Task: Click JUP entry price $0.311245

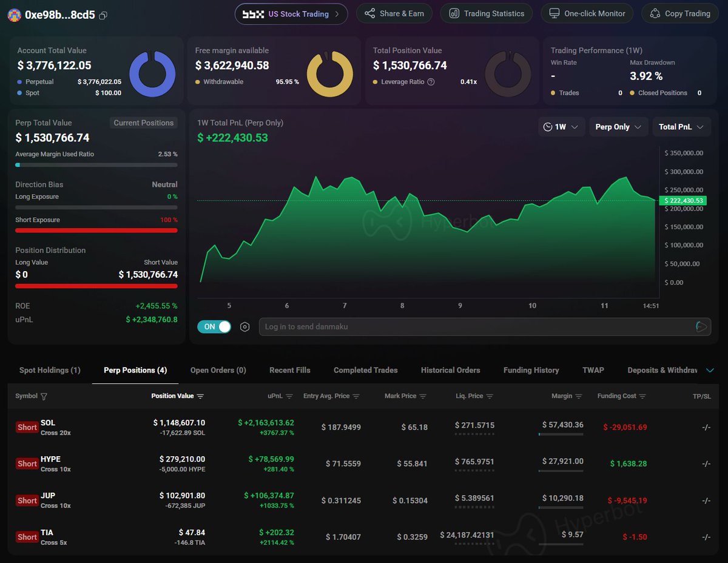Action: (x=341, y=501)
